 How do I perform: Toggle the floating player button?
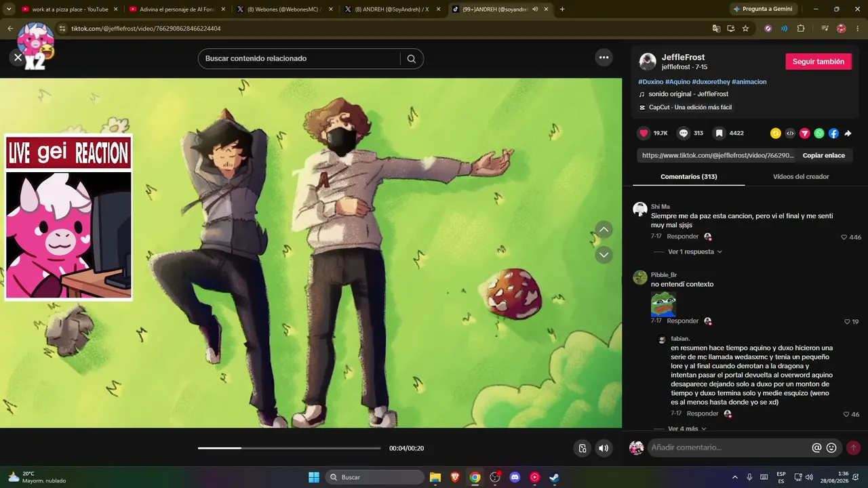(x=582, y=448)
